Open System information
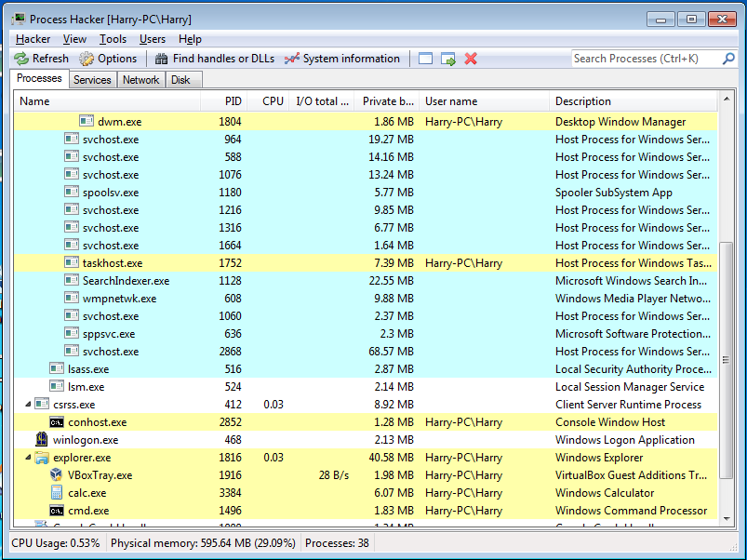Viewport: 747px width, 560px height. tap(342, 59)
